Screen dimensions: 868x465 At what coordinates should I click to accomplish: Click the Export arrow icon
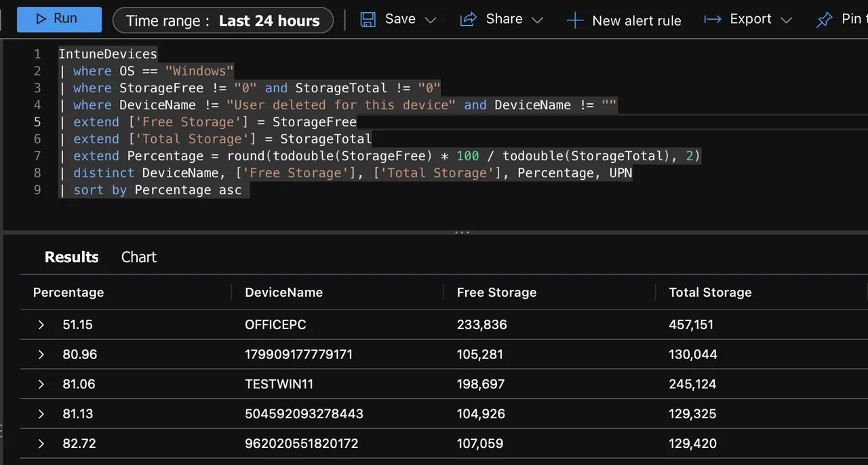click(713, 20)
